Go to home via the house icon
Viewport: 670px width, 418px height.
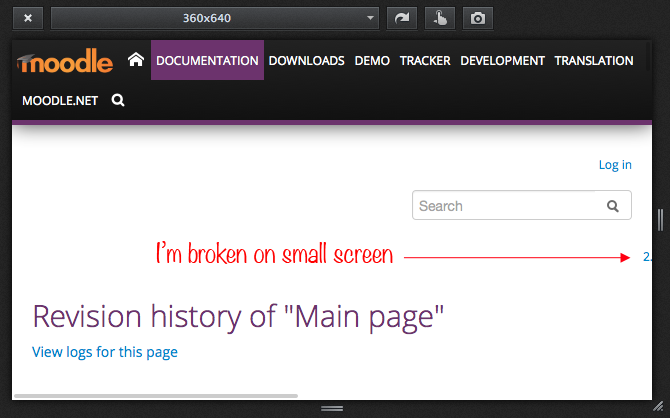tap(136, 59)
